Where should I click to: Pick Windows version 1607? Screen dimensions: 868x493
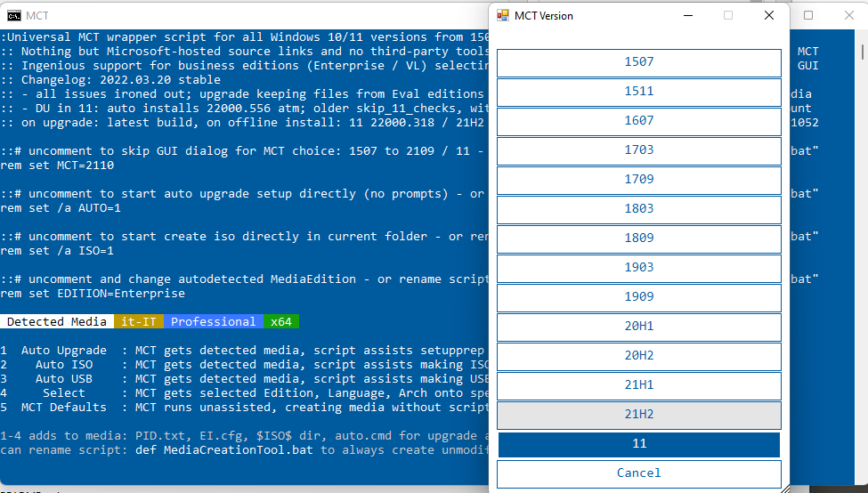click(639, 121)
